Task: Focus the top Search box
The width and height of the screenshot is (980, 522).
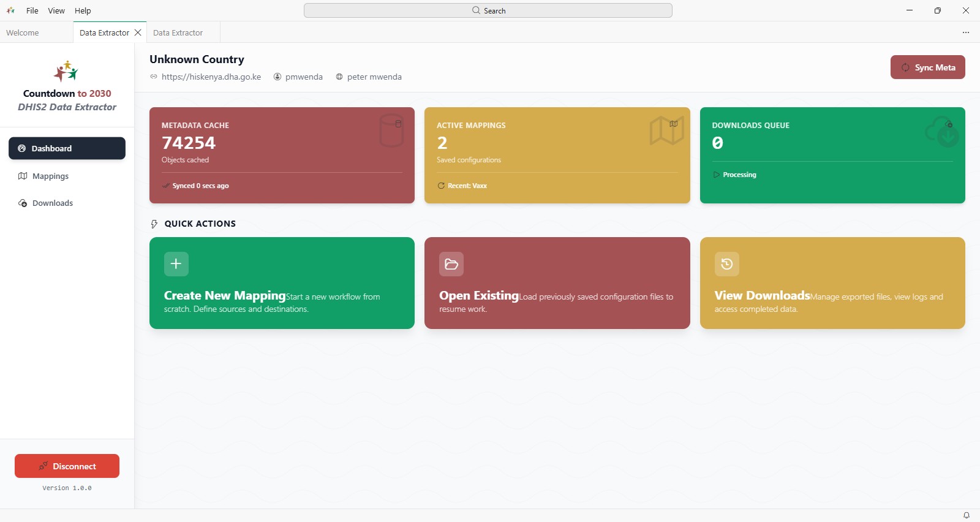Action: (x=488, y=10)
